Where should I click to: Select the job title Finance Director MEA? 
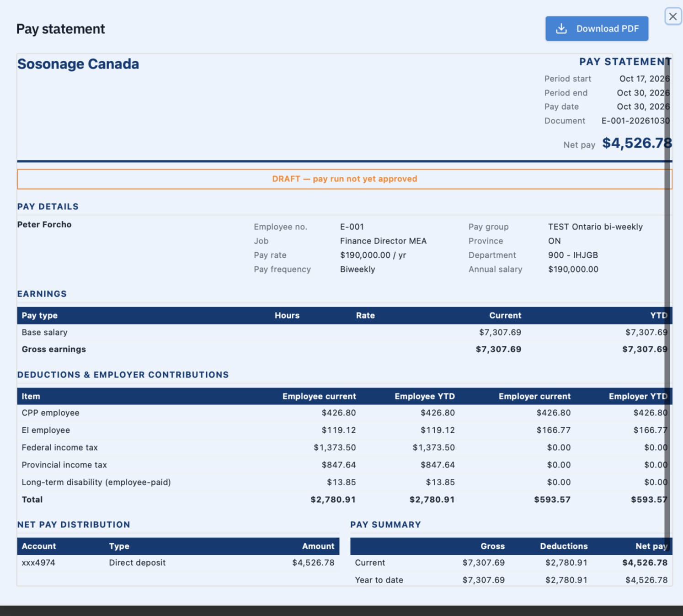tap(383, 241)
